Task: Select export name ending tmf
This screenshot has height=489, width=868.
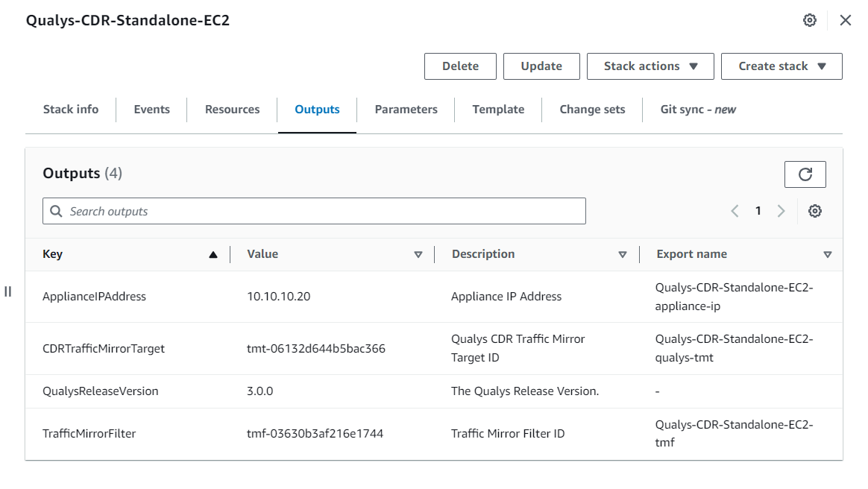Action: click(x=734, y=434)
